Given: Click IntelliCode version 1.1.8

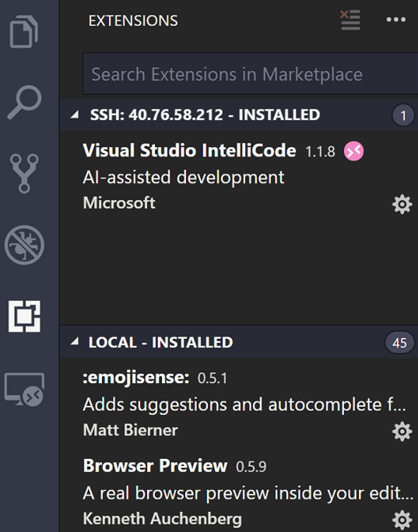Looking at the screenshot, I should point(320,152).
